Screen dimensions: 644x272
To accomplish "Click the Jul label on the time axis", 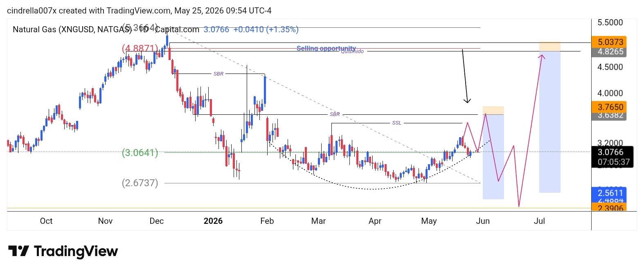I will click(x=539, y=221).
